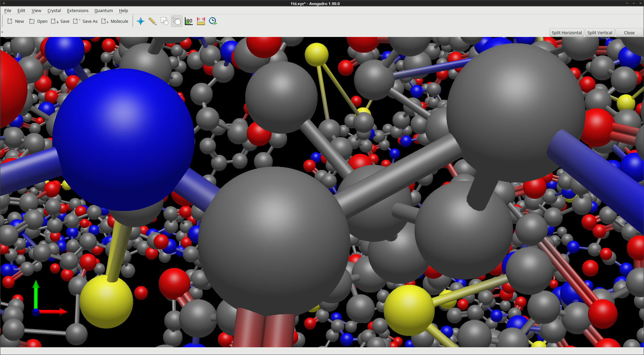Open the Crystal menu

(x=54, y=10)
